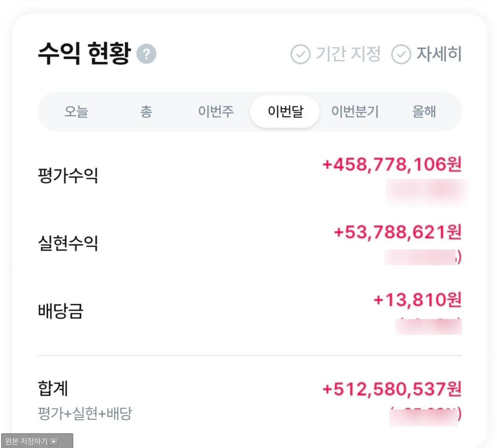The image size is (497, 448).
Task: Click the 평가수익 row label
Action: tap(68, 175)
